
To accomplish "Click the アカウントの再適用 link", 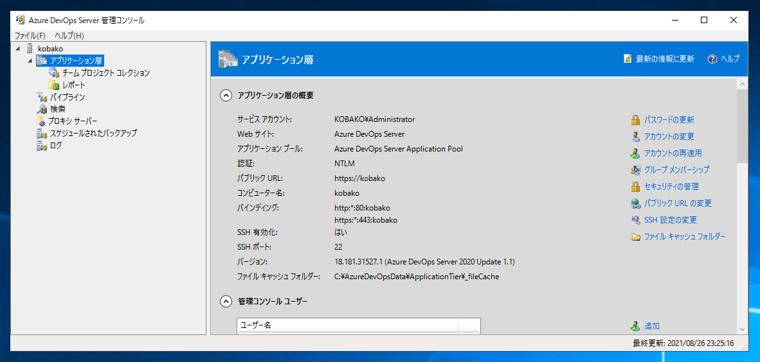I will pos(673,153).
